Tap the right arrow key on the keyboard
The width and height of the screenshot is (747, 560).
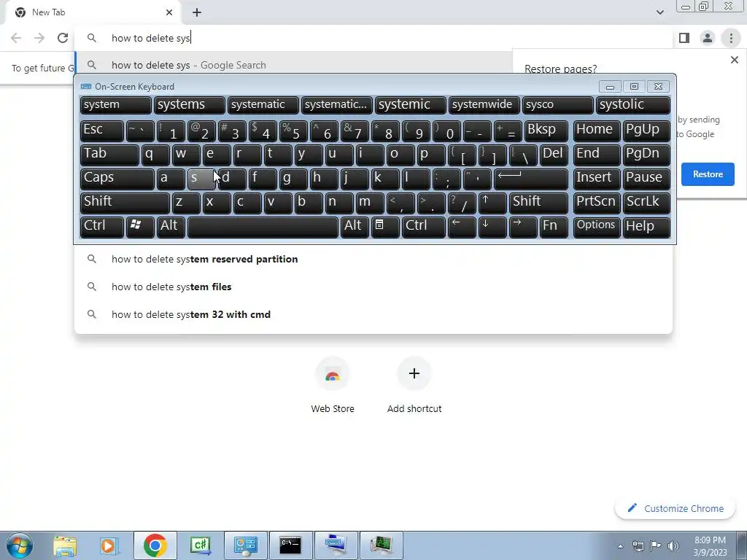coord(523,227)
